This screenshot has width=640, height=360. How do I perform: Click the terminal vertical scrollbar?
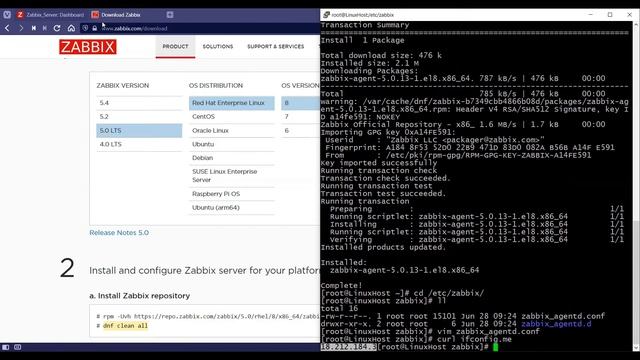[636, 282]
